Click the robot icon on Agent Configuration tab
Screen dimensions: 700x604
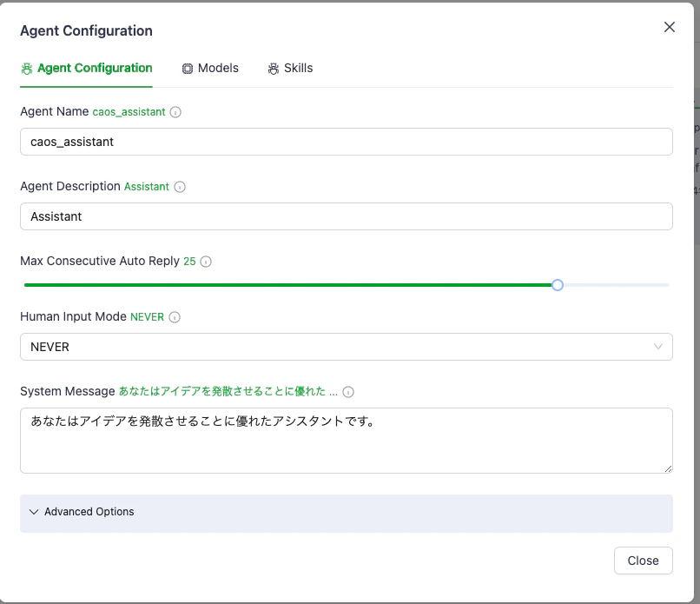(27, 69)
